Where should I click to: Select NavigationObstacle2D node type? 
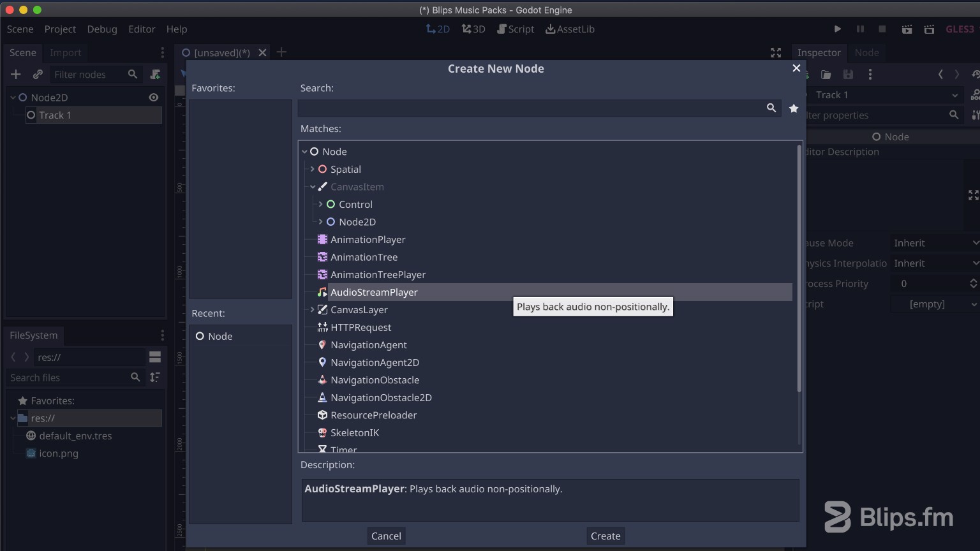pos(381,397)
